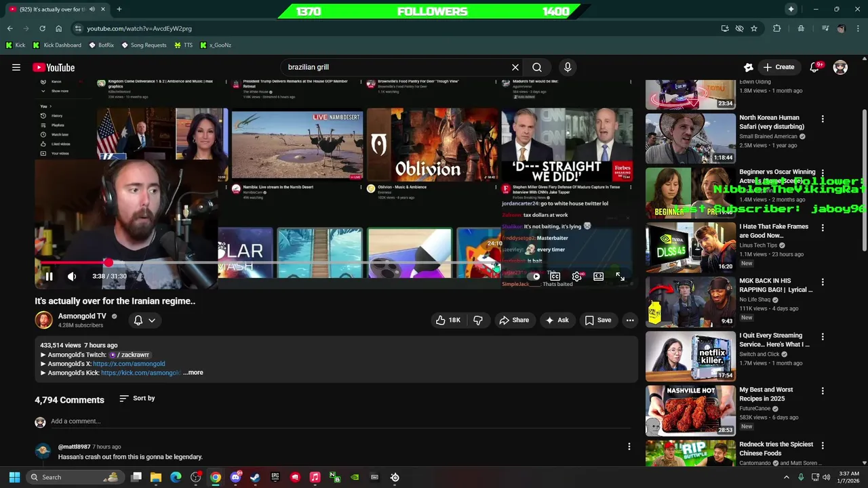Open the 'North Korean Human Safari' thumbnail
This screenshot has width=868, height=488.
tap(690, 138)
